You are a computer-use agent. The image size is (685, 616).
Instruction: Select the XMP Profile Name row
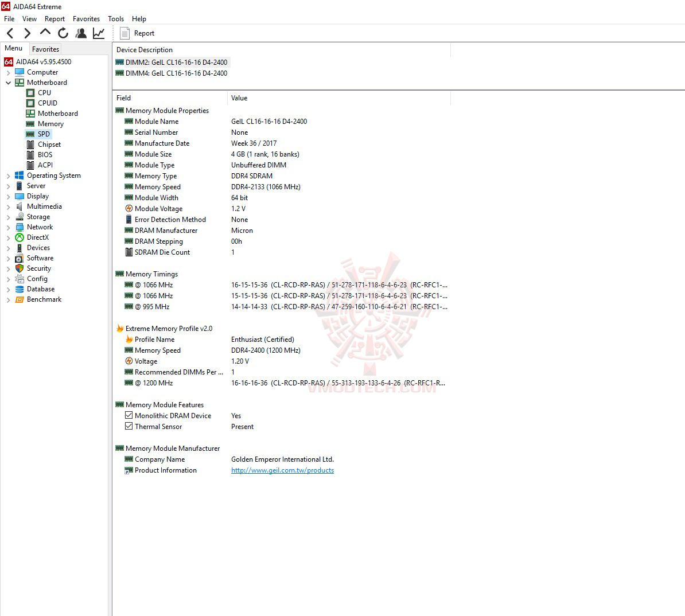tap(282, 340)
